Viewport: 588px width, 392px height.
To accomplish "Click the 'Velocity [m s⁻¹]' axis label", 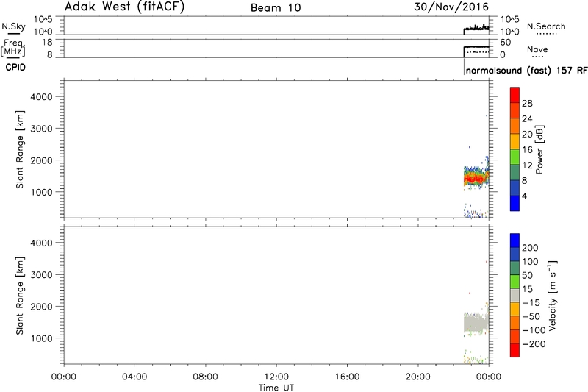I will pos(552,296).
